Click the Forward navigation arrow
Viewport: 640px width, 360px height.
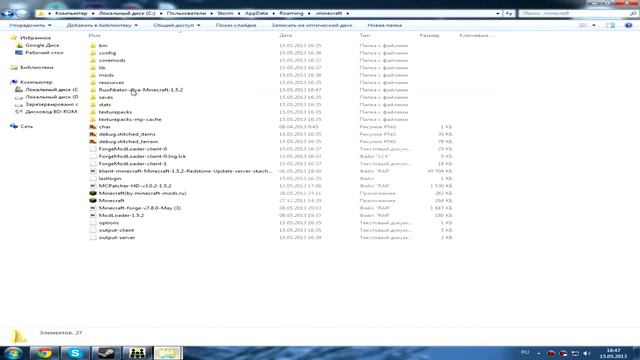[22, 13]
